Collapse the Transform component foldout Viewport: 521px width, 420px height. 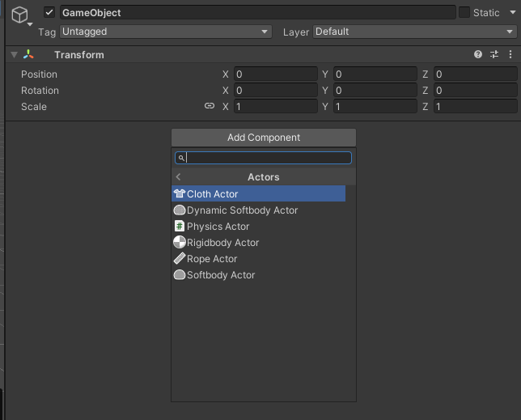click(14, 55)
